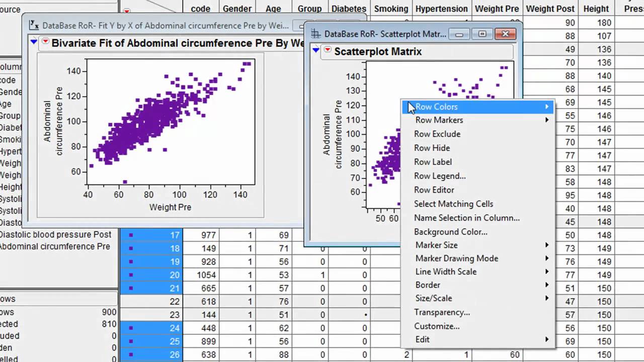Select the Height column header
The width and height of the screenshot is (644, 362).
(x=596, y=9)
